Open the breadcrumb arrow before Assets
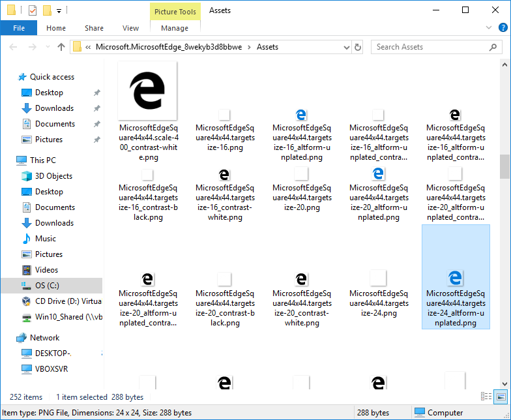This screenshot has width=511, height=420. (x=249, y=47)
